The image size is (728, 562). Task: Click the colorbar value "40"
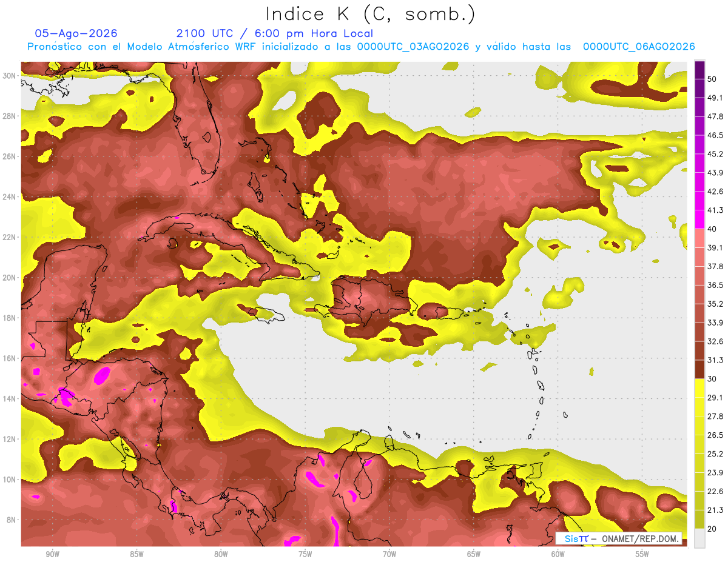coord(712,229)
